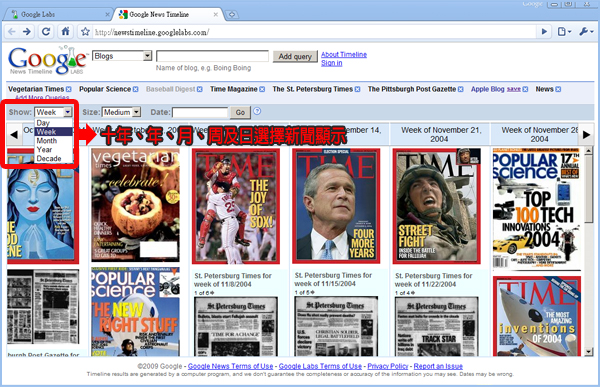
Task: Choose Decade in the Show list
Action: [53, 158]
